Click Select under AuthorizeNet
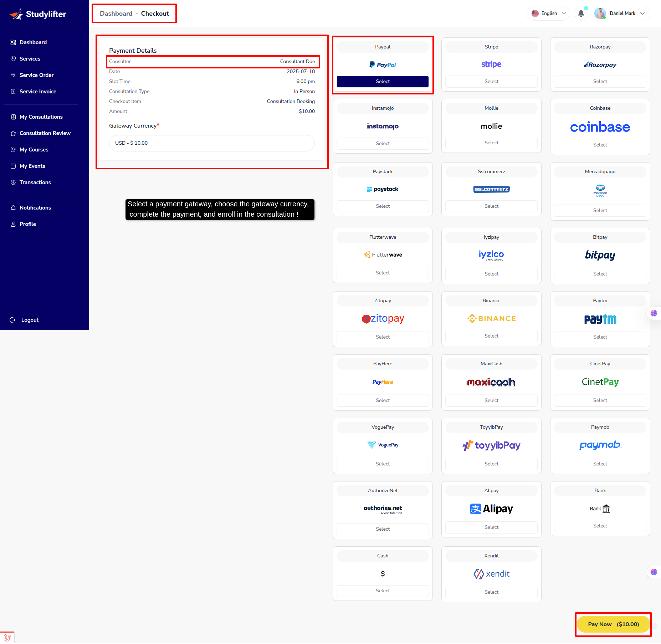The height and width of the screenshot is (644, 661). (383, 529)
